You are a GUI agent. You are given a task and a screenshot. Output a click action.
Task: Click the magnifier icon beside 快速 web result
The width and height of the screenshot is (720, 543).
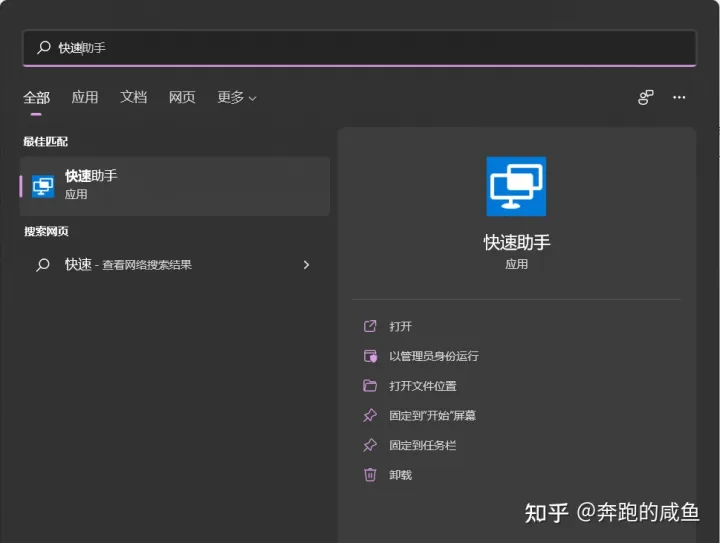43,265
